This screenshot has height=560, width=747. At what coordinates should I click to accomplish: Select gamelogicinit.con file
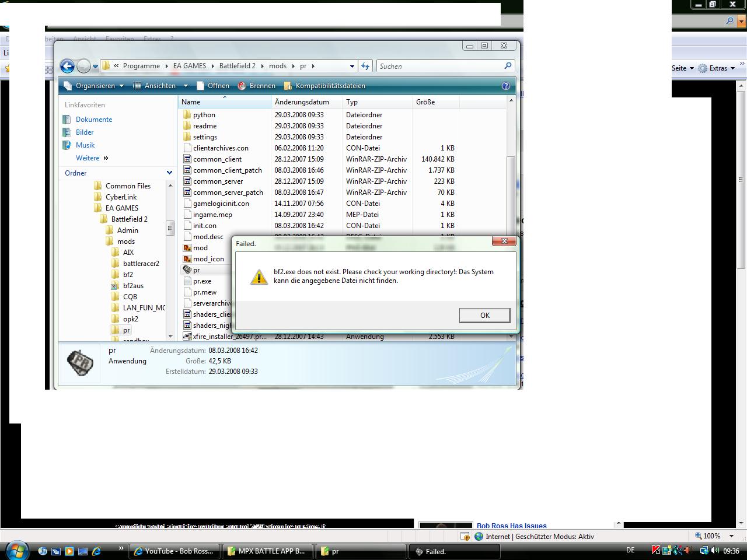click(221, 204)
